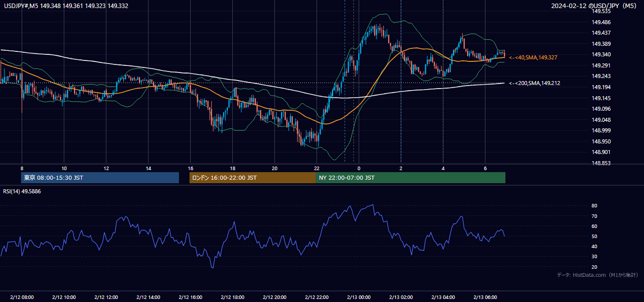Image resolution: width=644 pixels, height=302 pixels.
Task: Click the 2/12 18:00 time axis label
Action: [x=232, y=297]
